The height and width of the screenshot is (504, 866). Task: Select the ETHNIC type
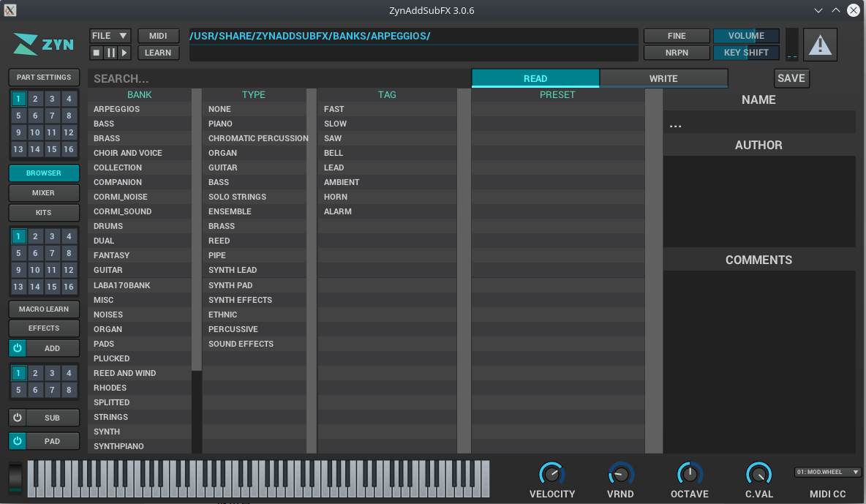pyautogui.click(x=254, y=315)
